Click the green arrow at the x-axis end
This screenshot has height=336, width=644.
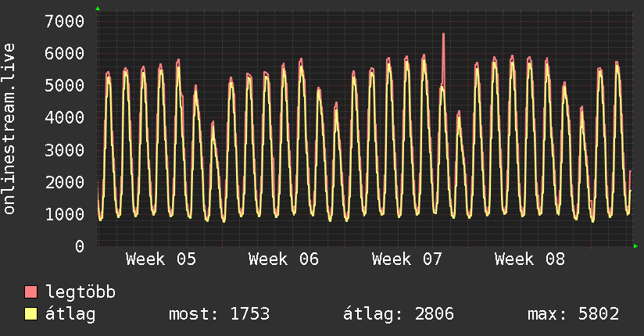point(635,246)
